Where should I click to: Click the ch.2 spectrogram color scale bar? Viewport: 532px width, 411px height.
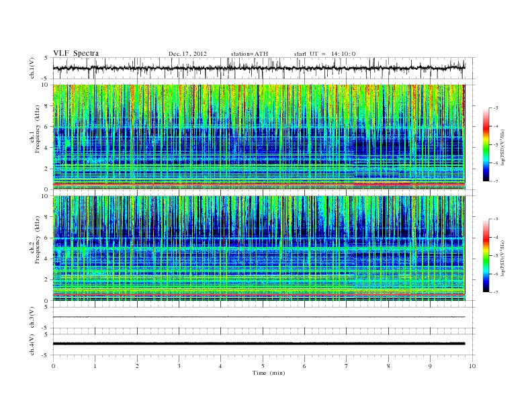click(486, 255)
